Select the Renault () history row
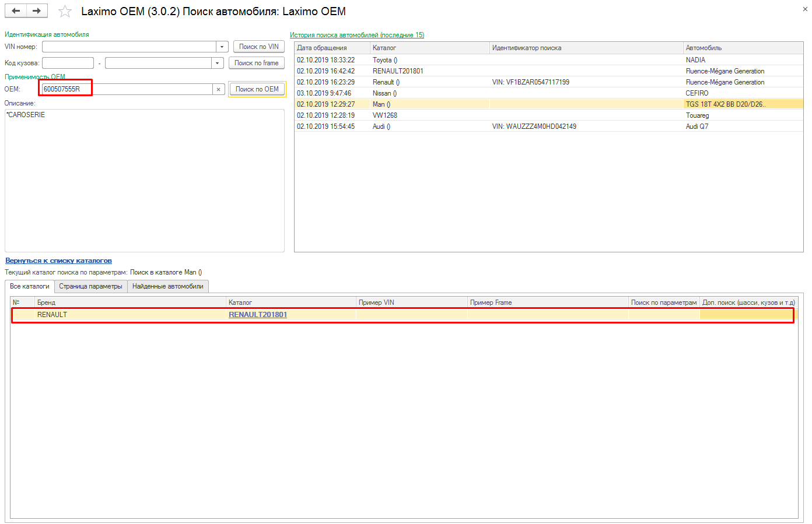This screenshot has height=524, width=812. coord(548,82)
